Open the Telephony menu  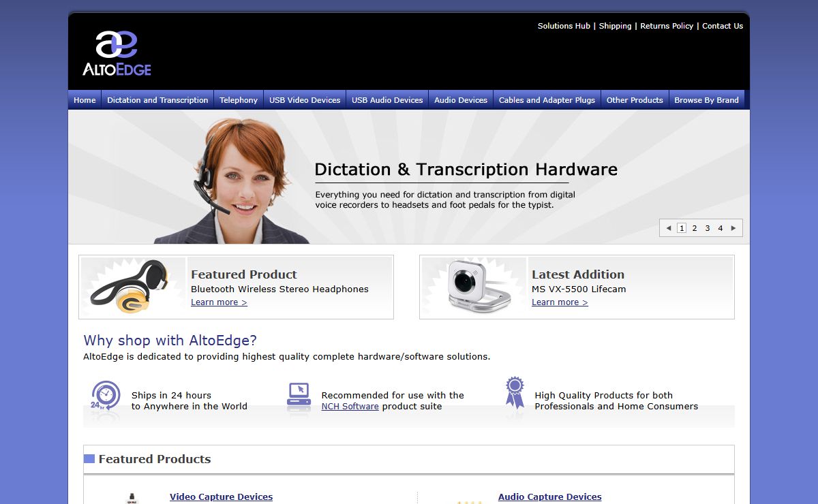[239, 99]
